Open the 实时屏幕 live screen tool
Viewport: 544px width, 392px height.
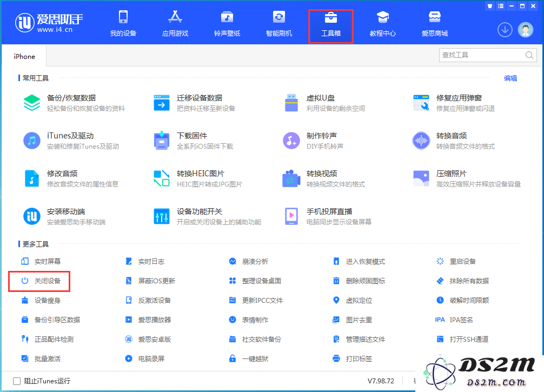coord(41,262)
